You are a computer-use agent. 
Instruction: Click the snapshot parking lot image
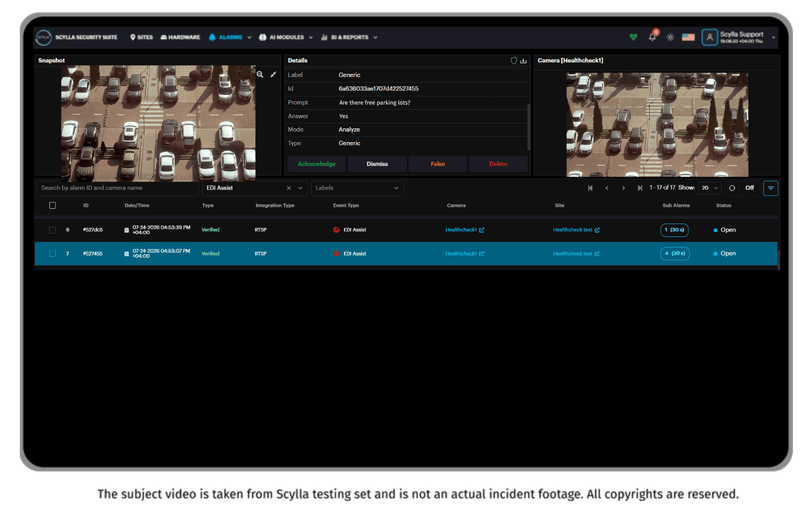pyautogui.click(x=158, y=123)
